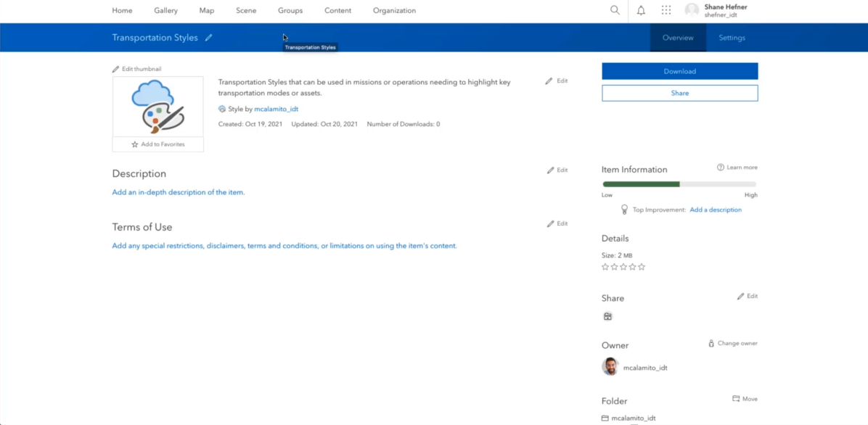Click the shefner_idt username text
This screenshot has width=868, height=425.
(721, 15)
